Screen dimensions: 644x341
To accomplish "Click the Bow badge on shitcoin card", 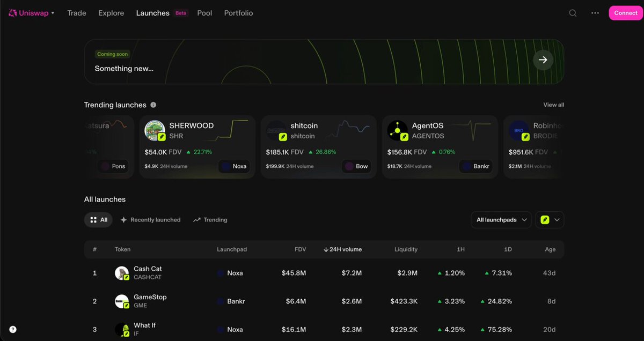I will click(356, 166).
